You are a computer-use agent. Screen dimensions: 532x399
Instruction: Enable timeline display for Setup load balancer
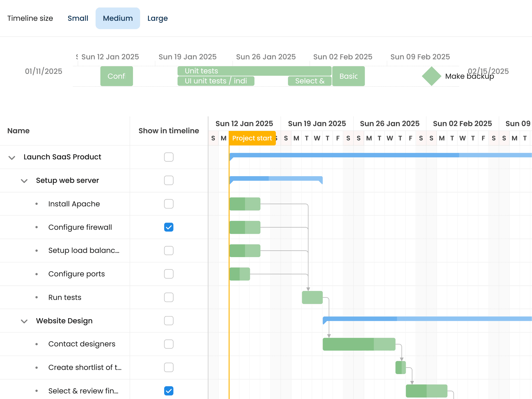(x=169, y=250)
